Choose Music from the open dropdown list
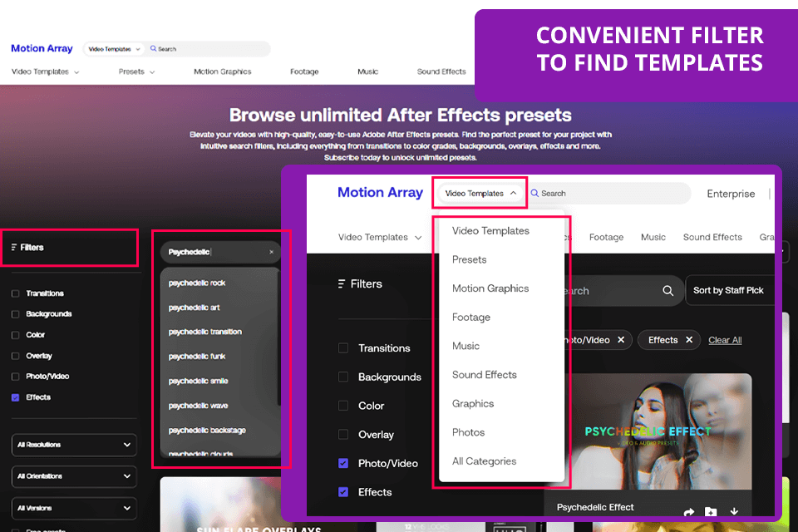 point(465,346)
